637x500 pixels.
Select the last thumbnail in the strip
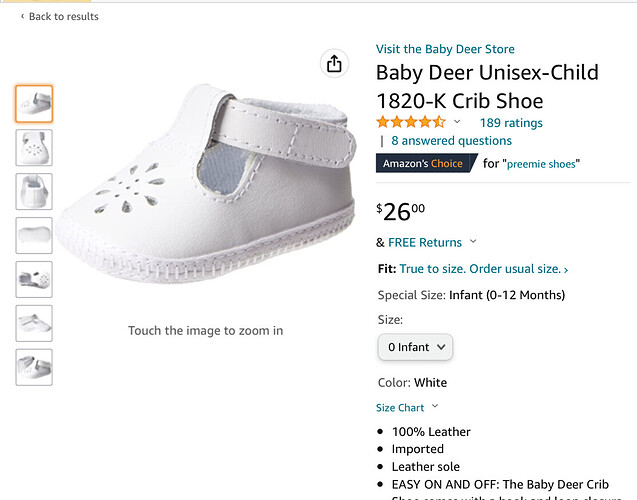point(34,367)
